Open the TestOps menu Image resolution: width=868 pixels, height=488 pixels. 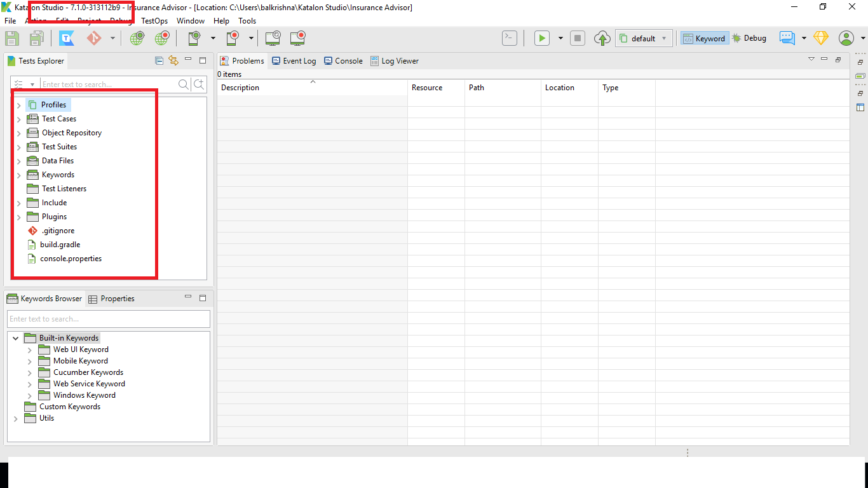154,21
